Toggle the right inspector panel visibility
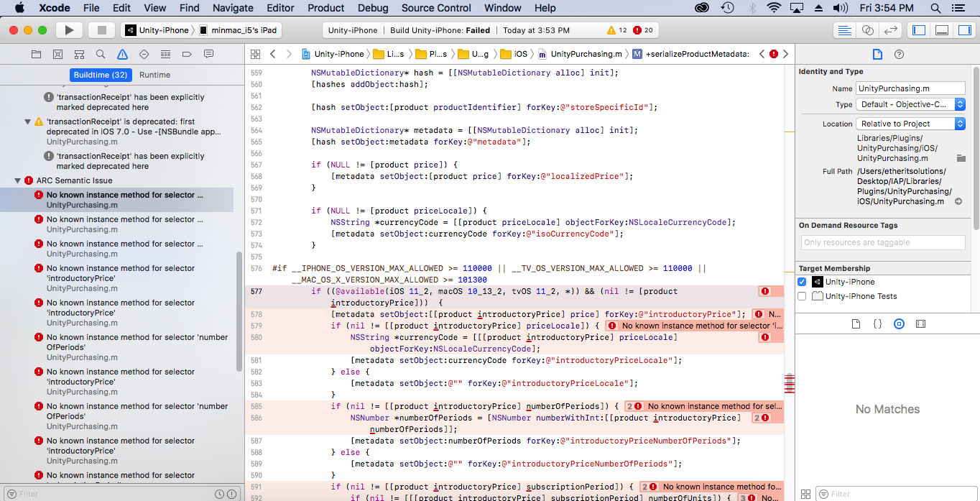This screenshot has width=980, height=501. point(963,30)
